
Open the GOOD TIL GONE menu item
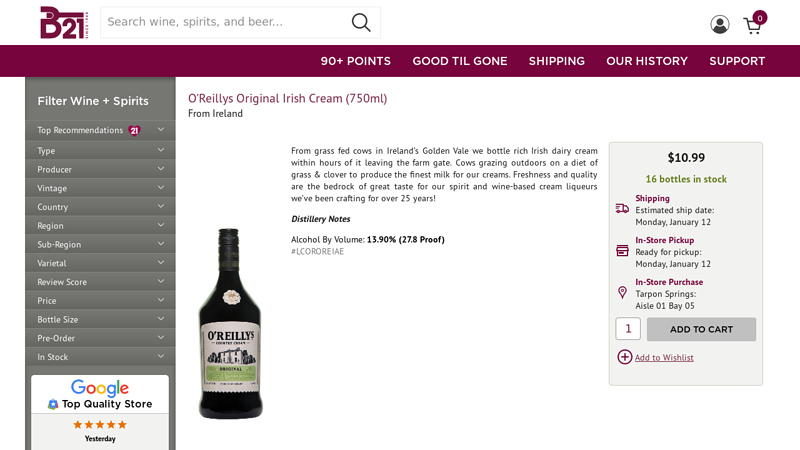point(460,61)
